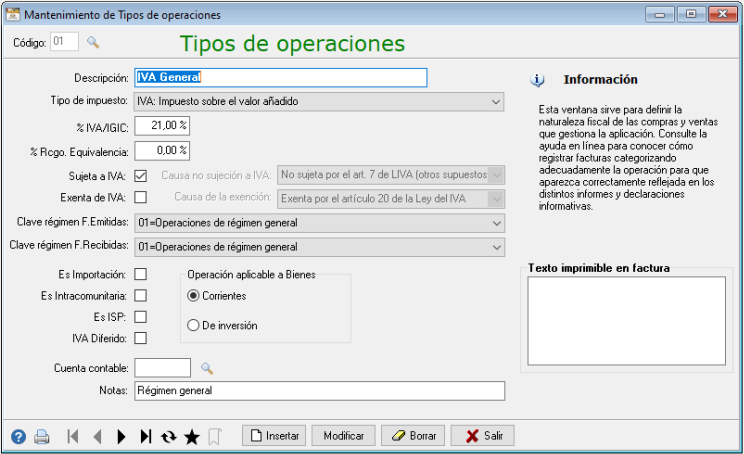Enable the Exenta de IVA checkbox

pyautogui.click(x=140, y=197)
